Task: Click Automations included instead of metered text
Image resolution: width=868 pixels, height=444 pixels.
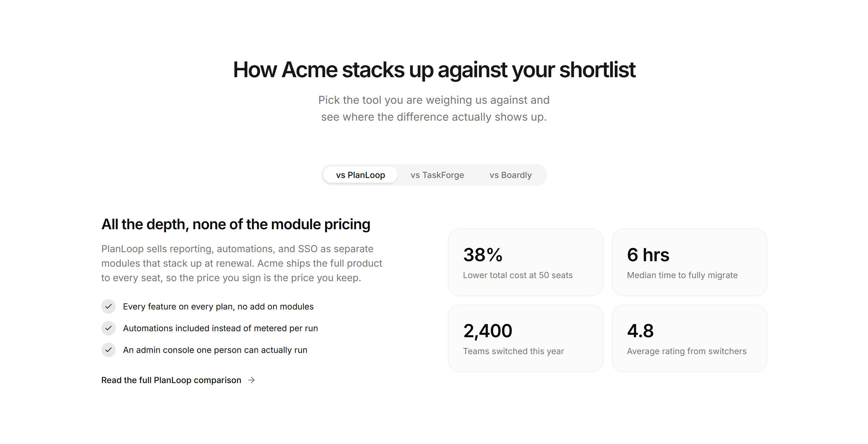Action: pos(220,328)
